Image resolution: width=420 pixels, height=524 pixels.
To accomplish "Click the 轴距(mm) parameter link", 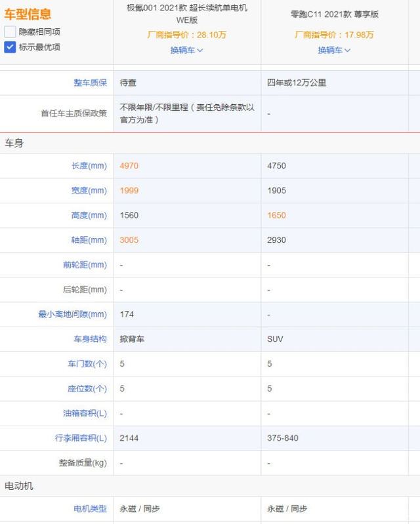I will tap(89, 240).
